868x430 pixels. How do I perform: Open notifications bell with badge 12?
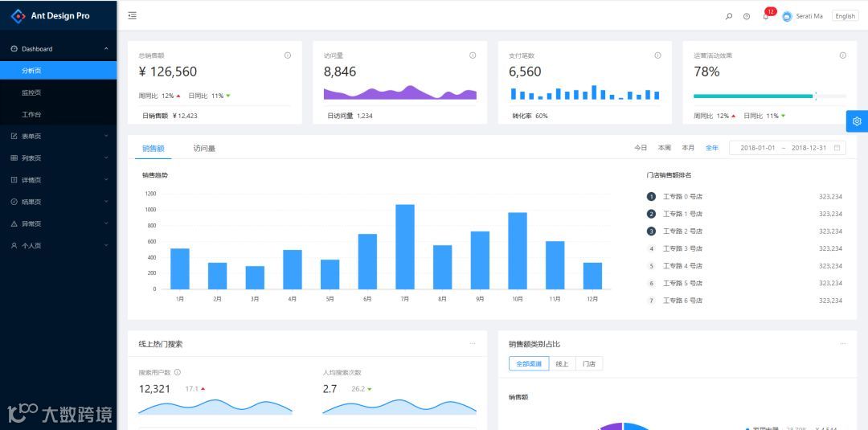[x=767, y=15]
